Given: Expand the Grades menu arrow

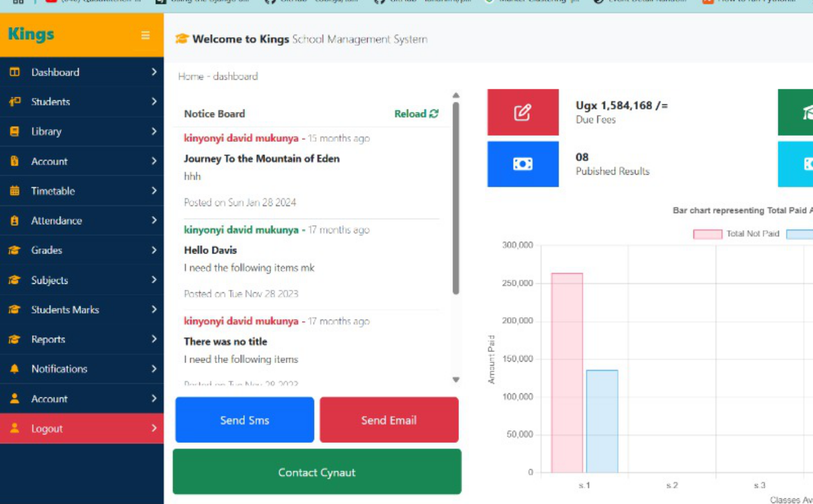Looking at the screenshot, I should [154, 250].
